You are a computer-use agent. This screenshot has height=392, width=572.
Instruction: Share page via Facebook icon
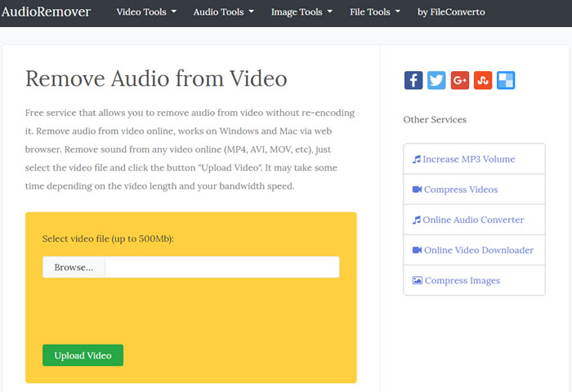tap(413, 80)
